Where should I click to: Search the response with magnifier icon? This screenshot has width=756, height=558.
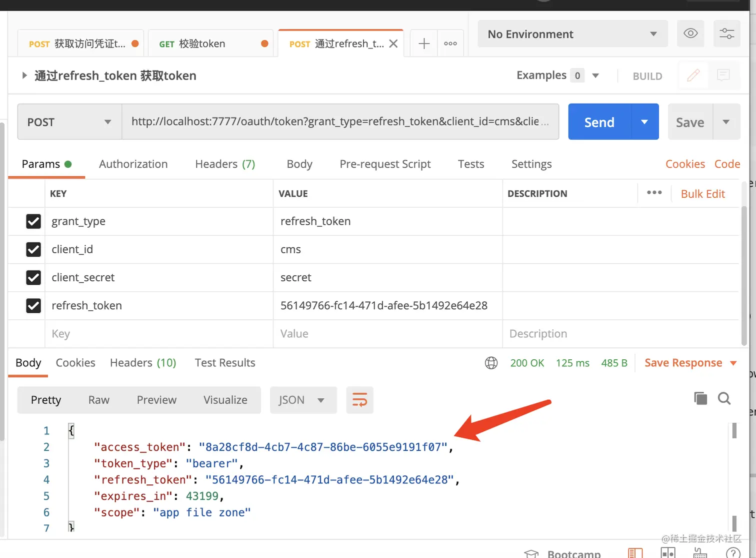[724, 398]
